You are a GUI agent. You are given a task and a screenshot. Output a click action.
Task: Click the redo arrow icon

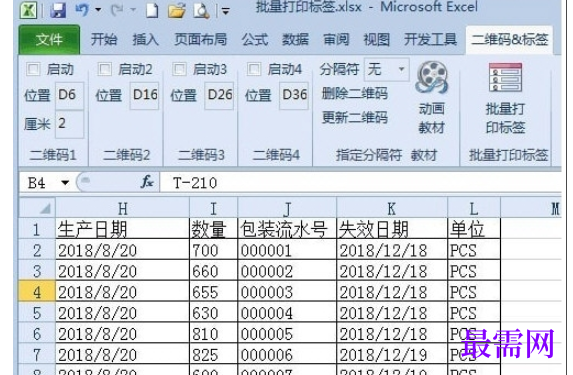(117, 10)
